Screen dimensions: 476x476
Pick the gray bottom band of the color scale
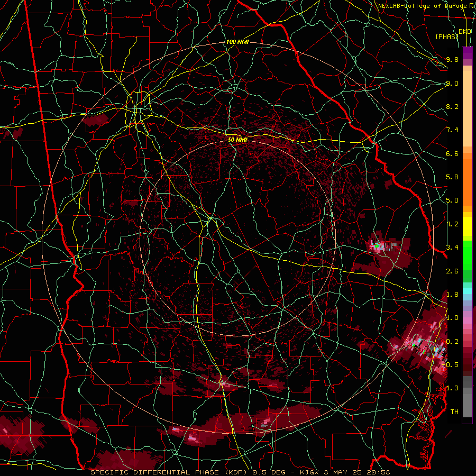click(467, 406)
